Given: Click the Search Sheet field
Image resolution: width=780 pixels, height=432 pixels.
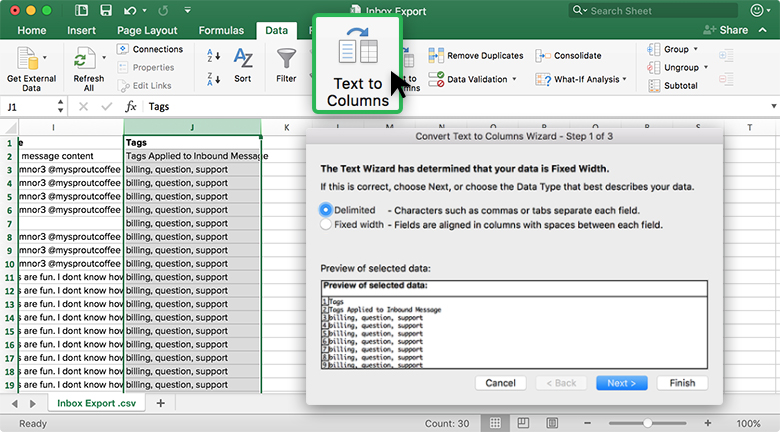Looking at the screenshot, I should [x=653, y=10].
